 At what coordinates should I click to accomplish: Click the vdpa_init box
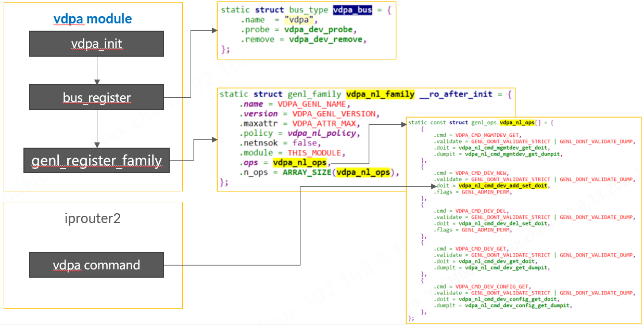point(96,44)
